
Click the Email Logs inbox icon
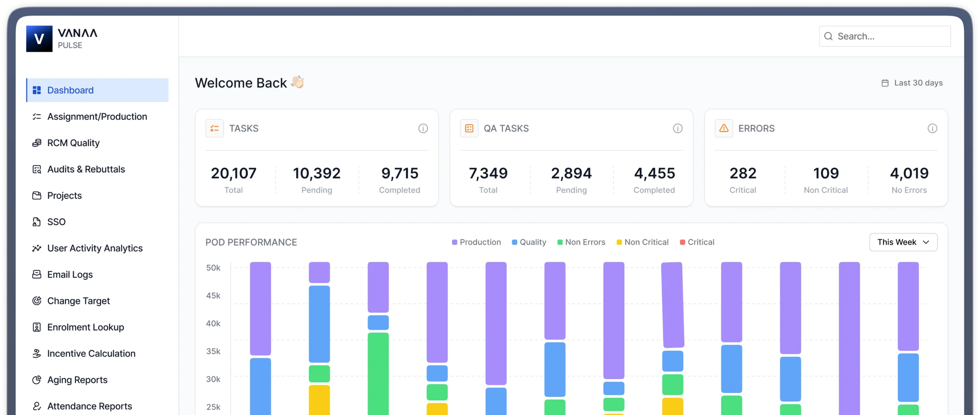(37, 274)
